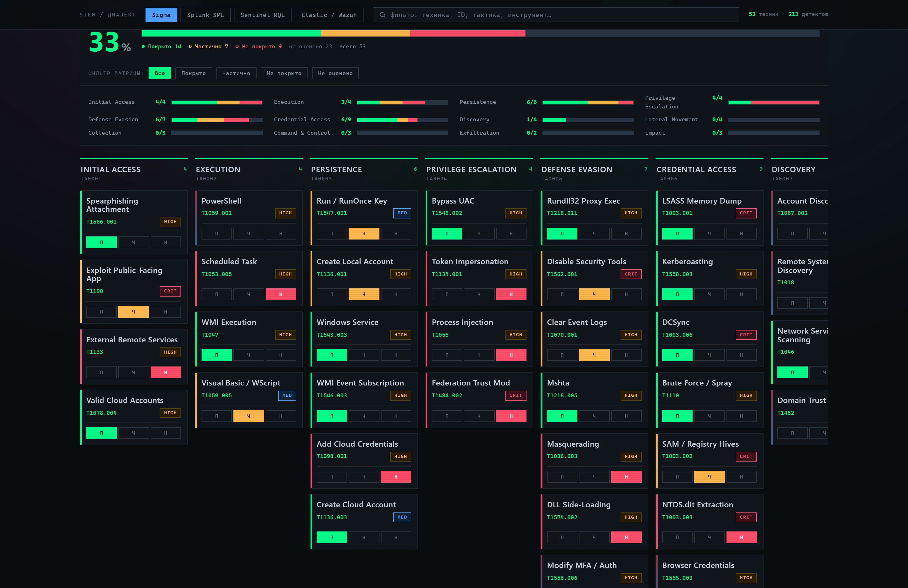Click the Не покрыто 9 legend entry
This screenshot has width=908, height=588.
click(x=258, y=47)
